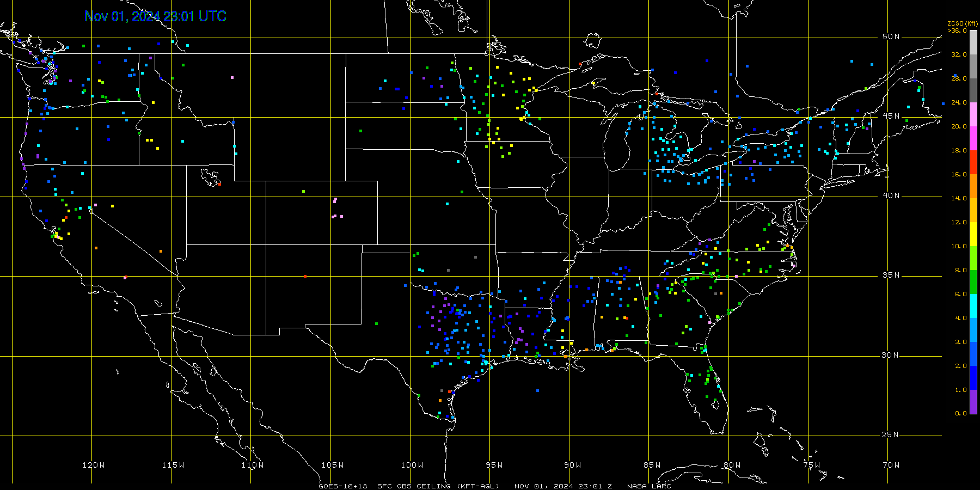Select the 35 N latitude label
This screenshot has height=490, width=980.
pos(891,275)
